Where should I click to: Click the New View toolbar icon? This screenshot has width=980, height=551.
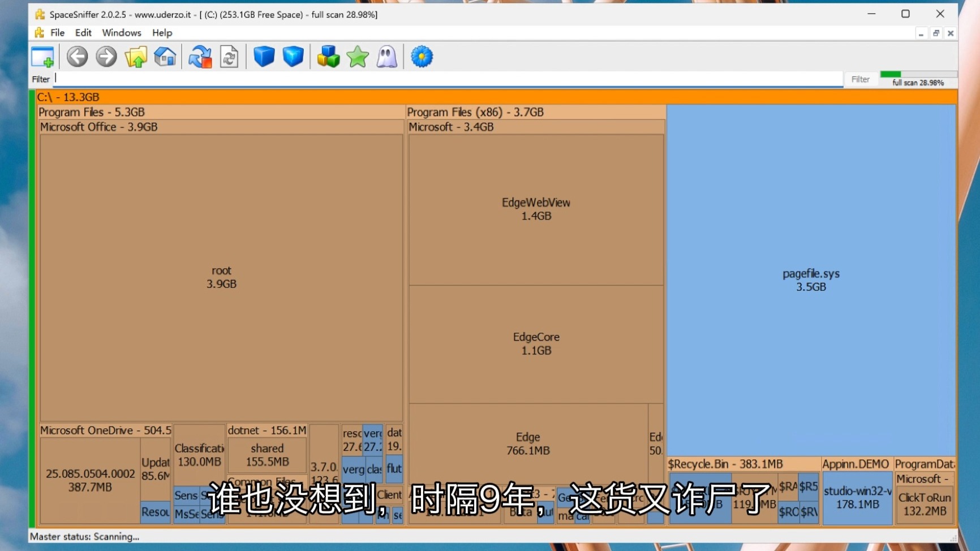tap(43, 57)
